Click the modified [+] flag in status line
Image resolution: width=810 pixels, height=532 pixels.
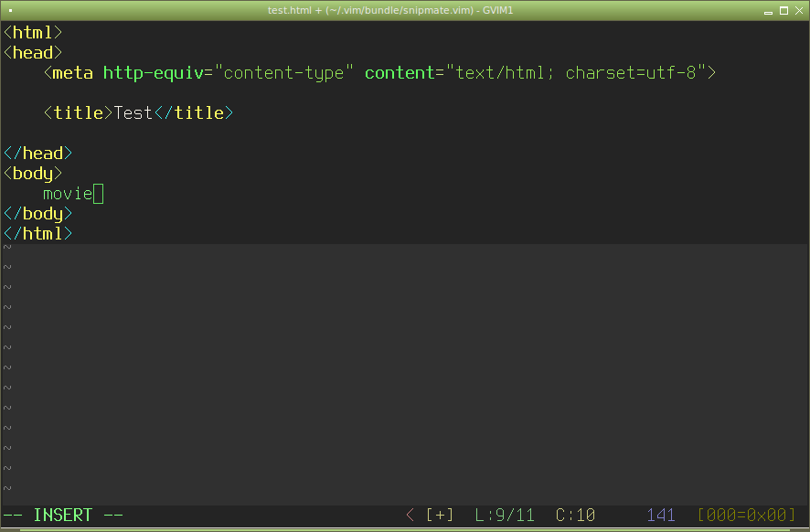(440, 515)
